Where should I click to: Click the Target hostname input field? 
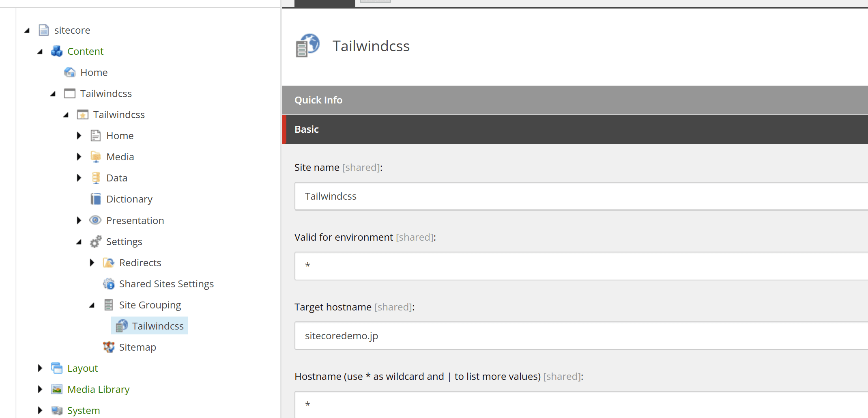pos(581,336)
